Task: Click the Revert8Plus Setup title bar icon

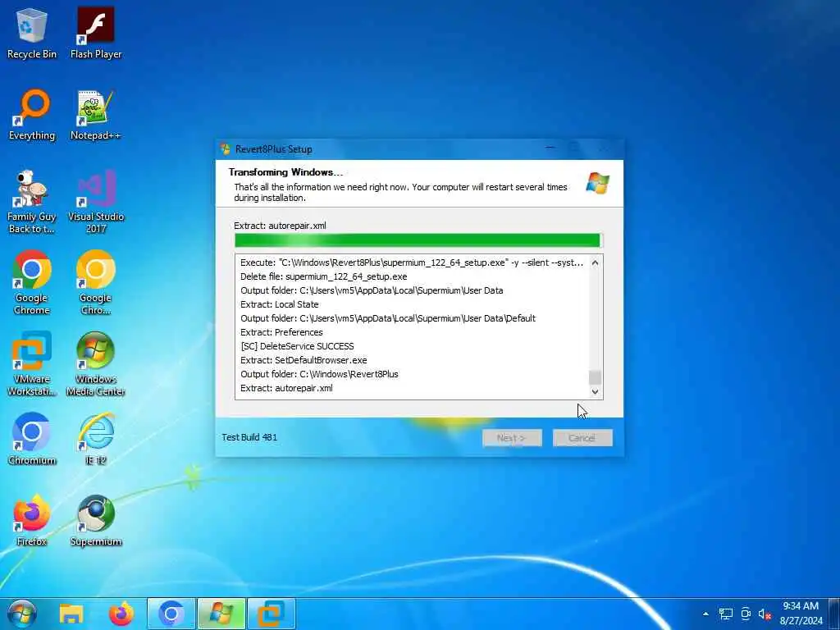Action: pyautogui.click(x=226, y=149)
